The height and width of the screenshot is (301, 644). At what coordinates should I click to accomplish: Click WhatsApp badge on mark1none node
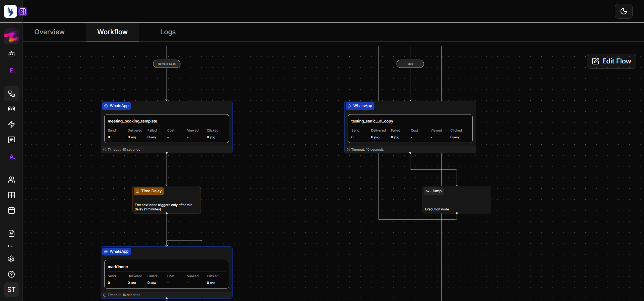[x=116, y=251]
